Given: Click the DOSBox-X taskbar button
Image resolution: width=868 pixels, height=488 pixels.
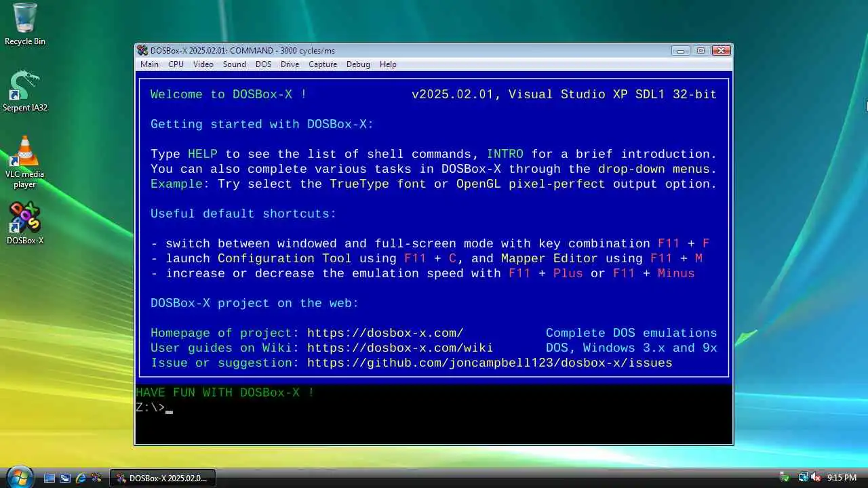Looking at the screenshot, I should pyautogui.click(x=162, y=478).
